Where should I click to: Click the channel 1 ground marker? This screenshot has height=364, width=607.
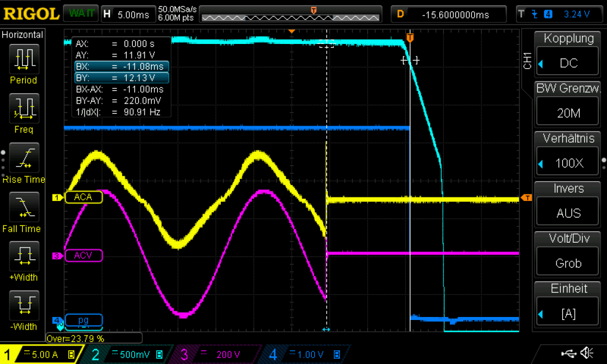pos(57,197)
